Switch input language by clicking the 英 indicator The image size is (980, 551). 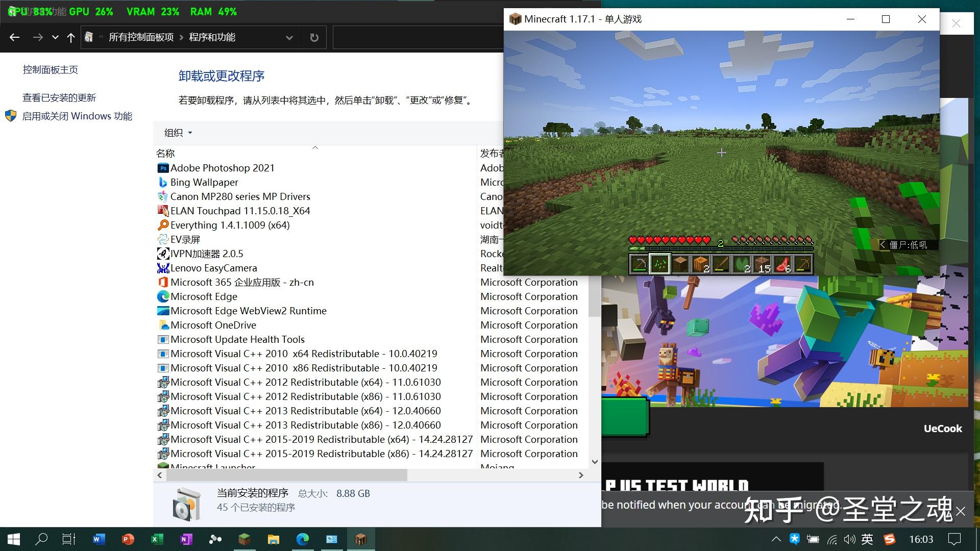(866, 539)
